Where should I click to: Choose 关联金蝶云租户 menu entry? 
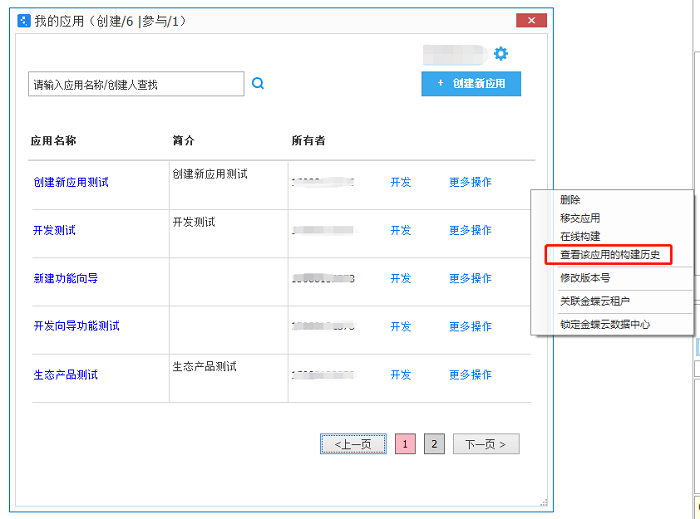(x=594, y=301)
